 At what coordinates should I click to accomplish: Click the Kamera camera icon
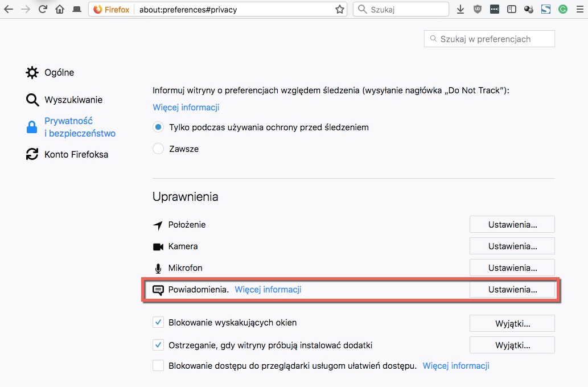[158, 247]
